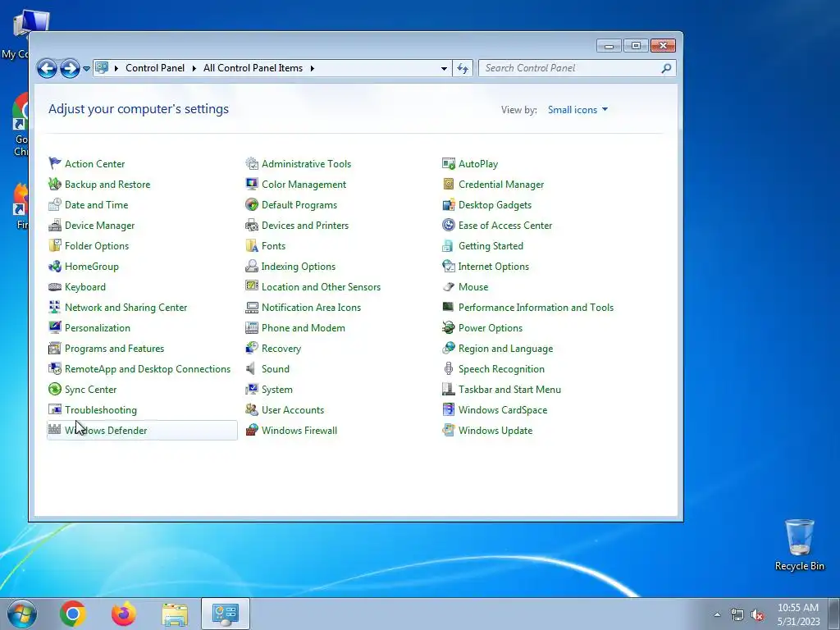Open the Mouse link
Image resolution: width=840 pixels, height=630 pixels.
473,286
